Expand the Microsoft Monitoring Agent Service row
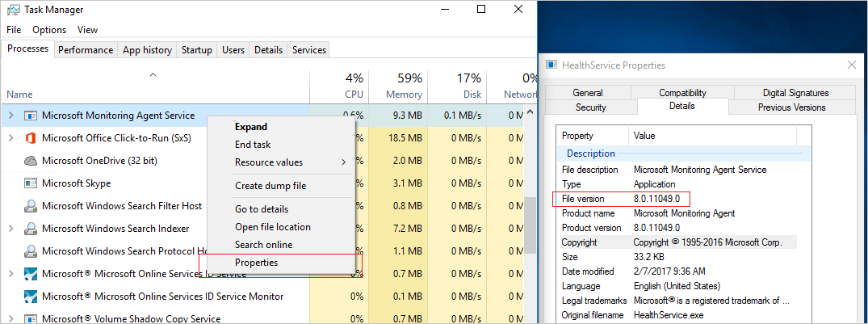This screenshot has width=868, height=324. (x=11, y=116)
